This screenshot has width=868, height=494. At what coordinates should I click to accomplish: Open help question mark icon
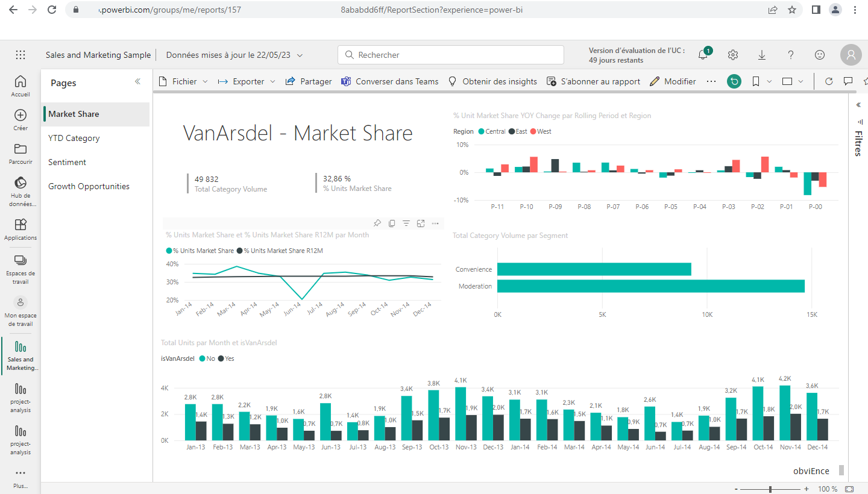[x=791, y=55]
